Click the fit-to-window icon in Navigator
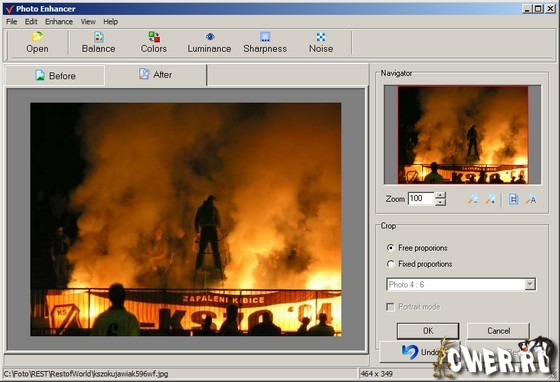Viewport: 560px width, 382px height. (x=514, y=199)
